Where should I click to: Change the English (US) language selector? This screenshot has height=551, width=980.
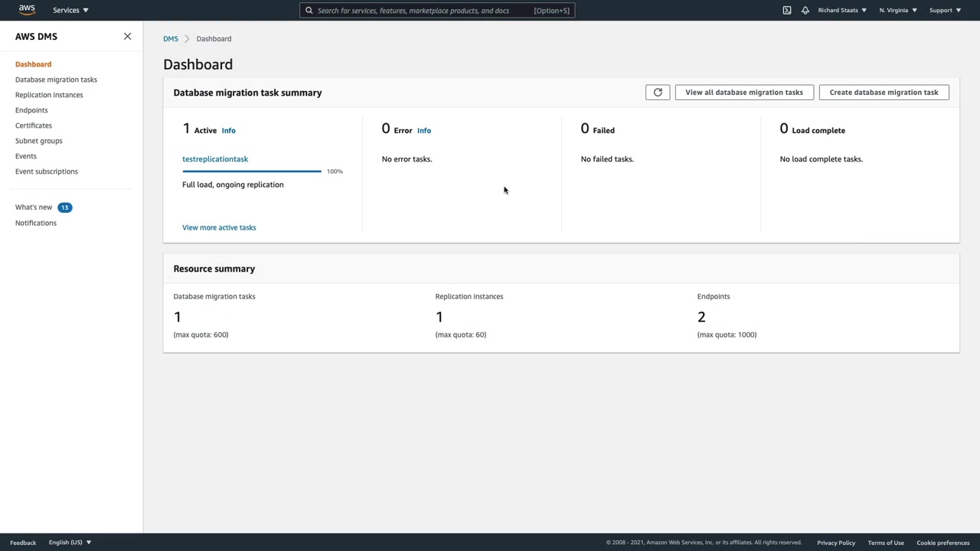pyautogui.click(x=70, y=543)
